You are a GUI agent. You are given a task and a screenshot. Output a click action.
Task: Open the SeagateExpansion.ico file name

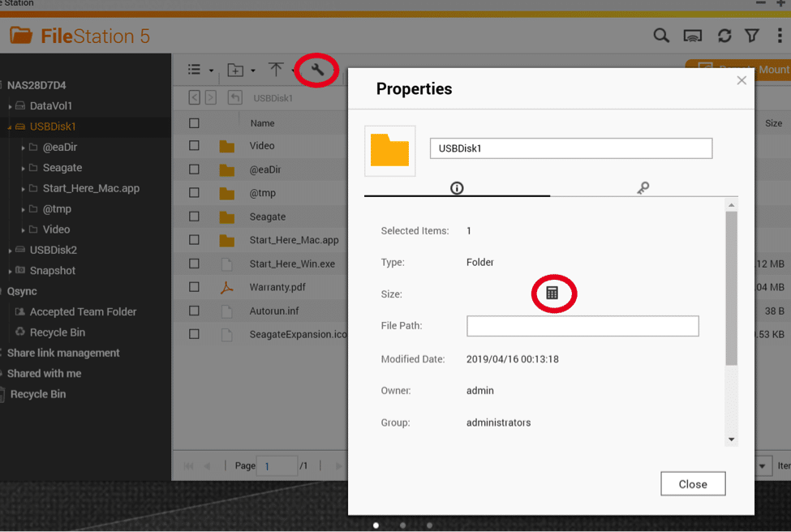(x=298, y=334)
